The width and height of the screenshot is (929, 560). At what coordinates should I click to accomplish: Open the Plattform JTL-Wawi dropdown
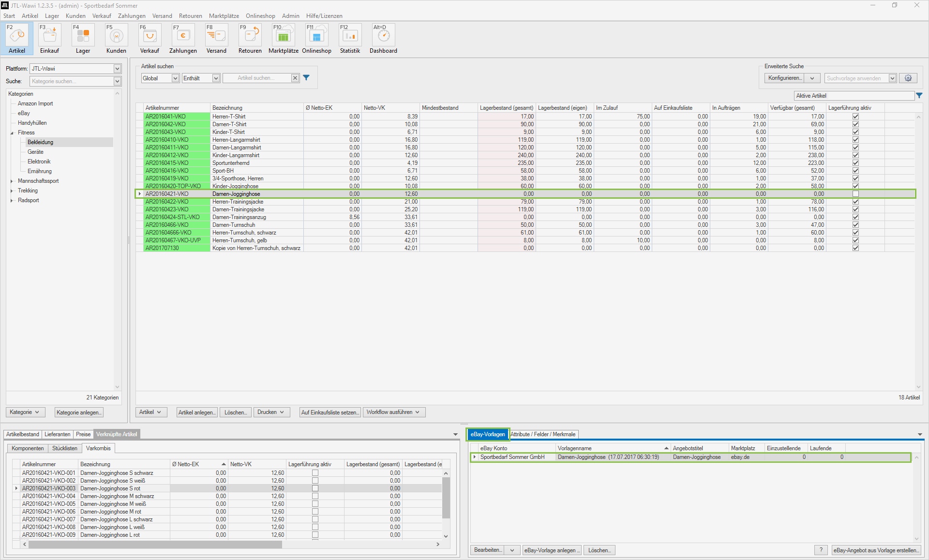117,69
